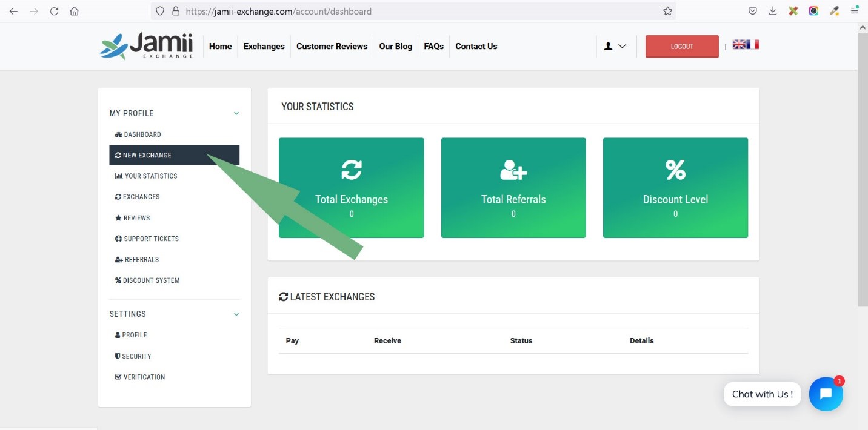Click the user account silhouette icon
The height and width of the screenshot is (430, 868).
click(608, 46)
